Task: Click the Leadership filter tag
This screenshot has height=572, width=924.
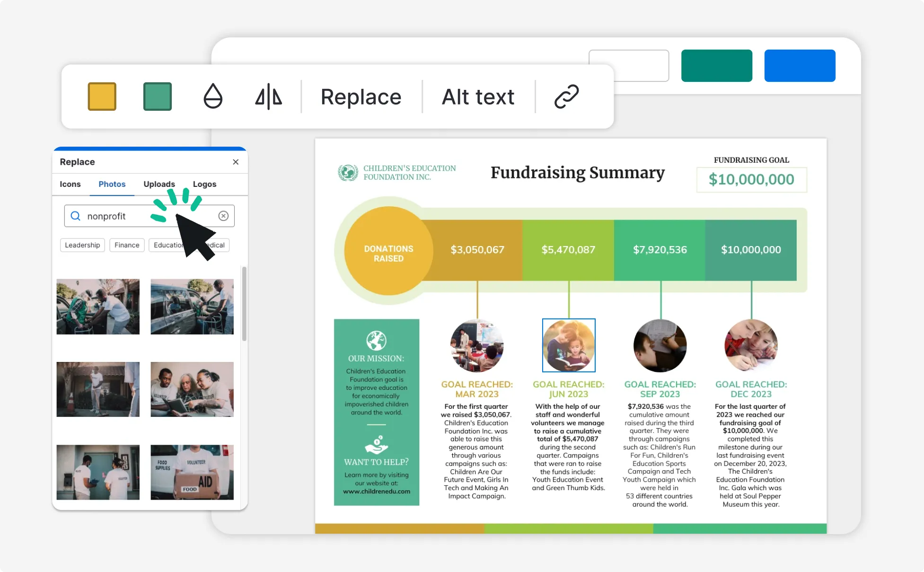Action: pos(80,245)
